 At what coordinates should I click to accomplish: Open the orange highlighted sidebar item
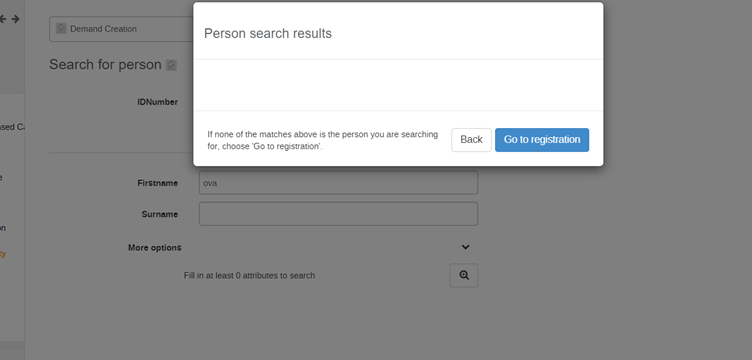point(3,254)
